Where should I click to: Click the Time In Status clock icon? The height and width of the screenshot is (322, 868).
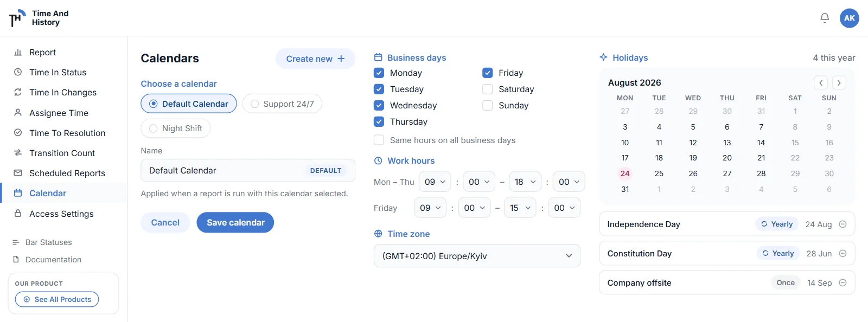(x=18, y=72)
